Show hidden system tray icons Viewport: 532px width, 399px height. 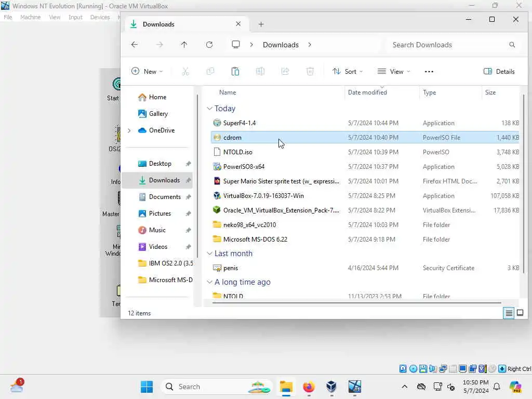click(404, 387)
